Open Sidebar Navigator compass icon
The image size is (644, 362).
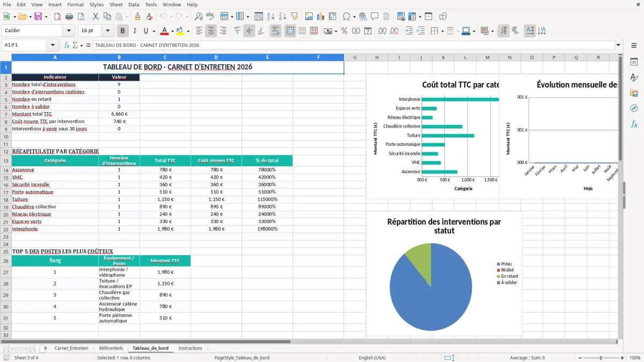634,108
